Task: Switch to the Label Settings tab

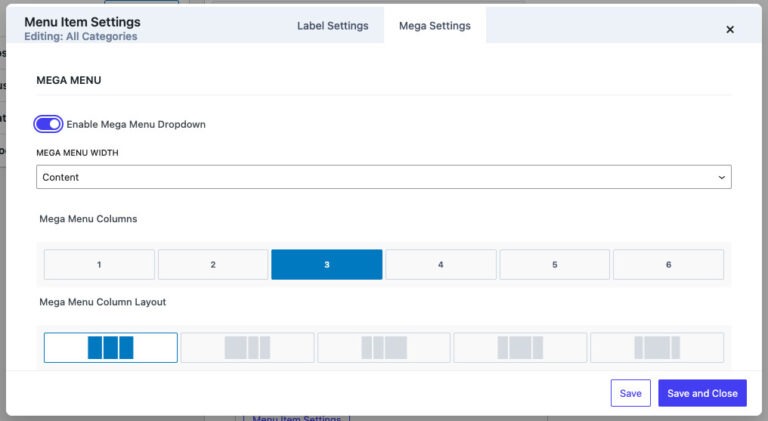Action: (332, 26)
